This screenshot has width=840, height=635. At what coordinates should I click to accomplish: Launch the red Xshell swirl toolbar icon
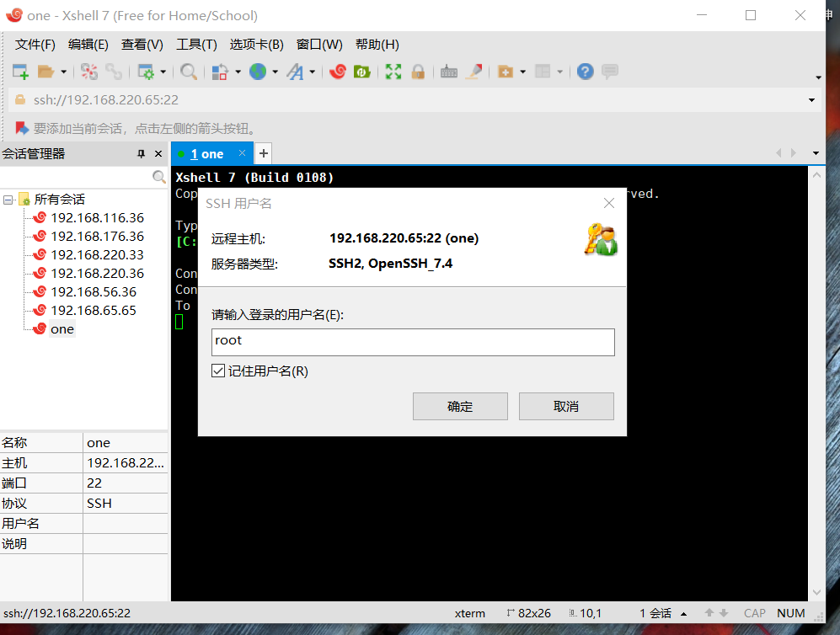coord(338,72)
